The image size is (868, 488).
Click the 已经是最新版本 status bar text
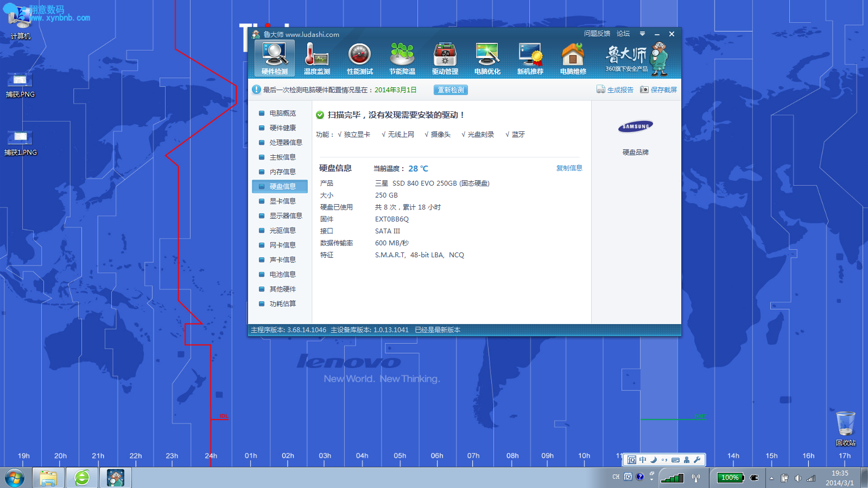tap(438, 330)
